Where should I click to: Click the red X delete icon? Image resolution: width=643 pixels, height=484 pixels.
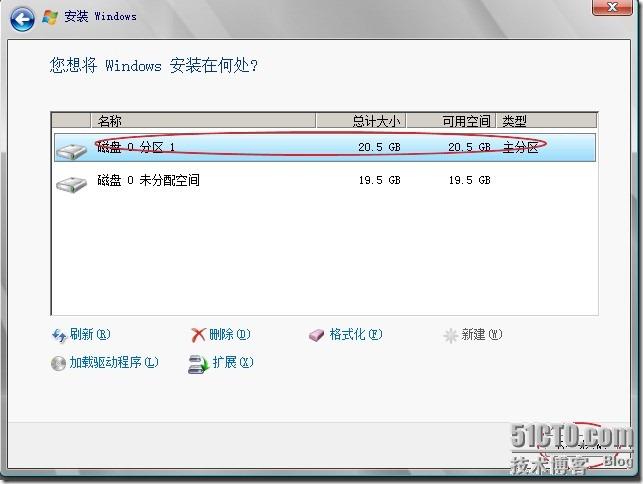(x=198, y=335)
